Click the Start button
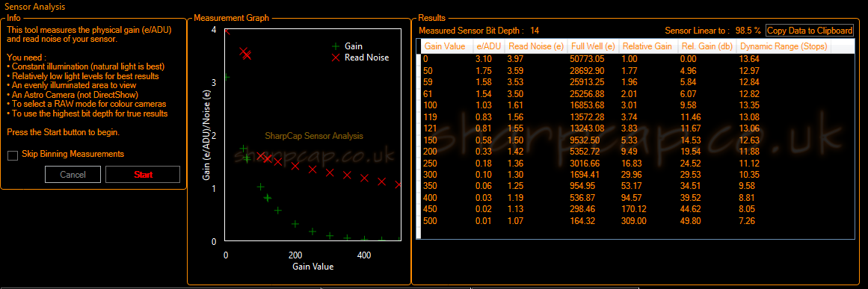868x289 pixels. [143, 175]
